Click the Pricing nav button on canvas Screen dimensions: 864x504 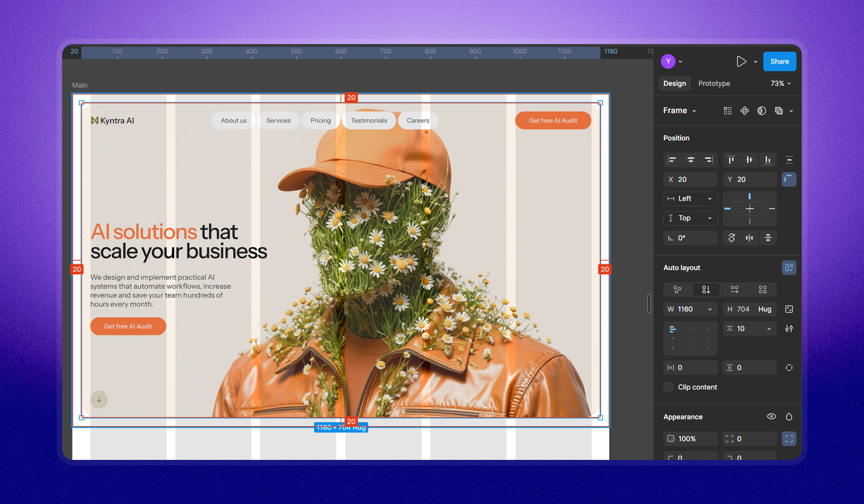tap(320, 121)
